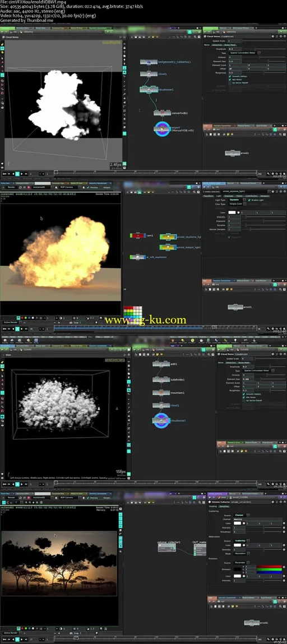Viewport: 287px width, 644px height.
Task: Toggle Up Vector Falloff on rubbertoy cloudnoise1
Action: pyautogui.click(x=230, y=82)
